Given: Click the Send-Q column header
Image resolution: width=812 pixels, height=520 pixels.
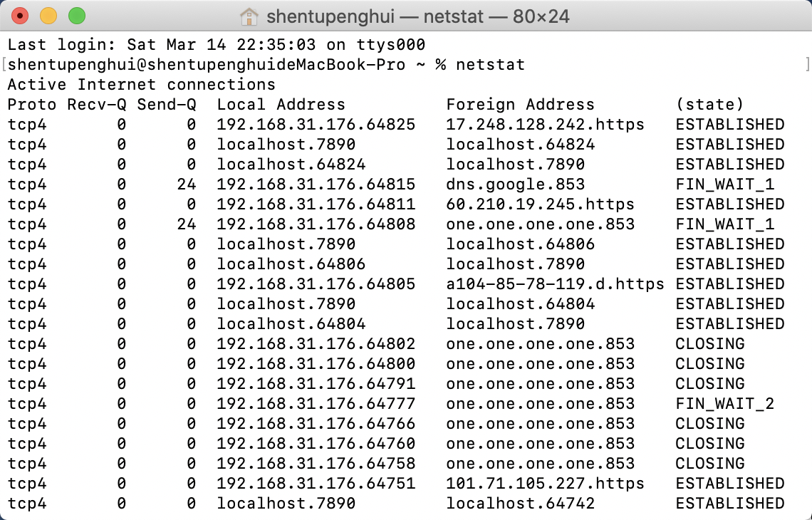Looking at the screenshot, I should pyautogui.click(x=167, y=105).
